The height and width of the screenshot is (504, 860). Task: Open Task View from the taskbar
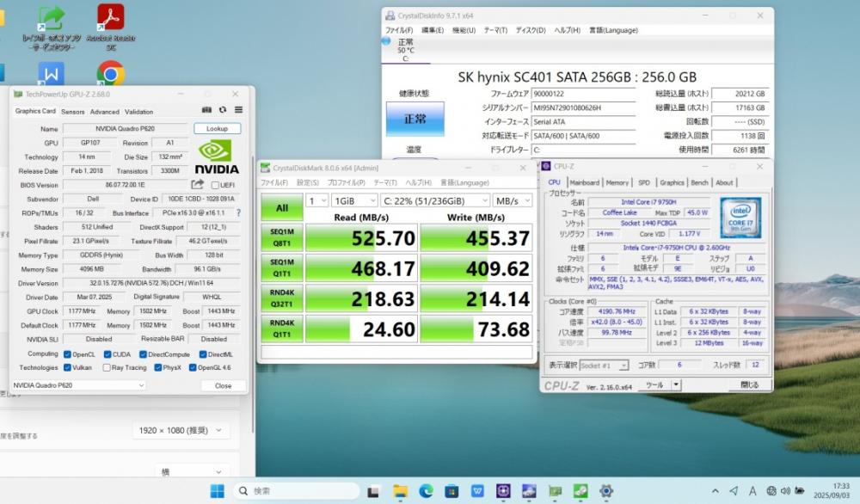click(x=373, y=491)
